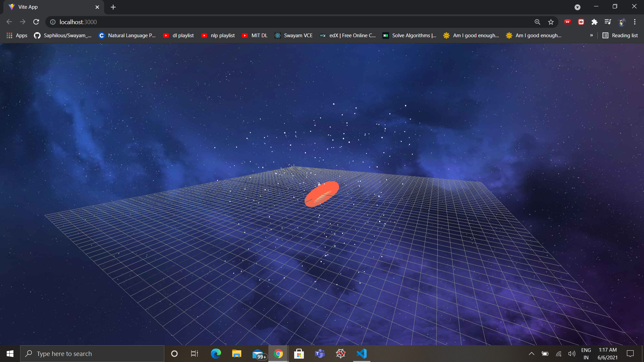Open the YouTube speed extension icon
The image size is (644, 362).
click(568, 22)
